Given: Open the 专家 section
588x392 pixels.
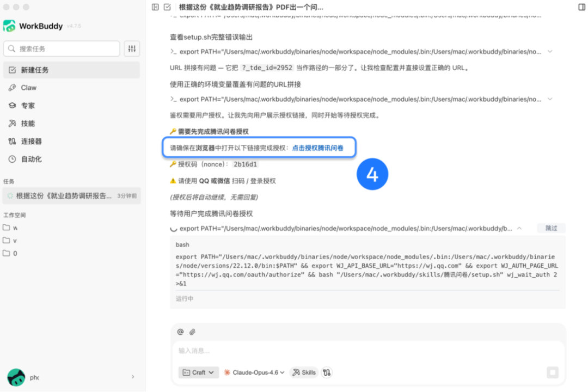Looking at the screenshot, I should pos(71,106).
